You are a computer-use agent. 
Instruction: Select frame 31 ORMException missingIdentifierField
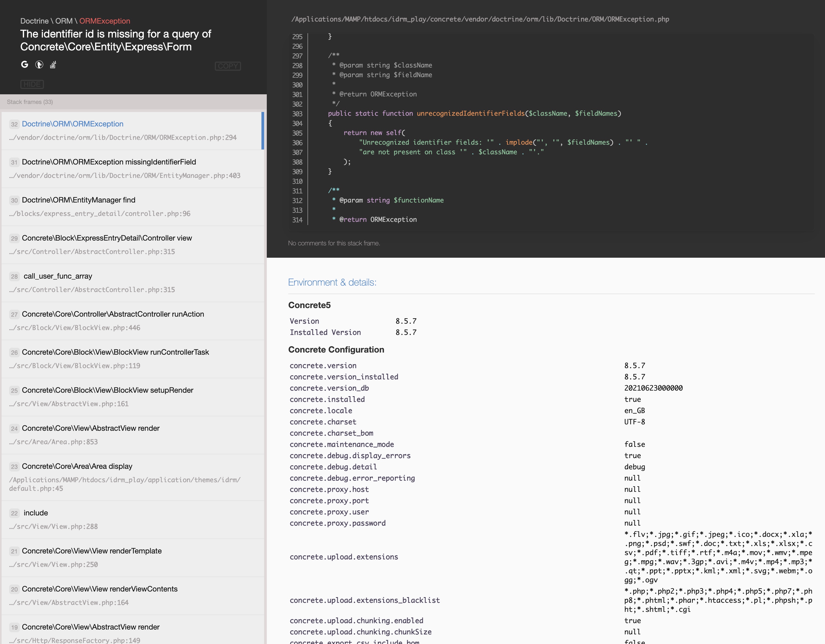pyautogui.click(x=132, y=169)
